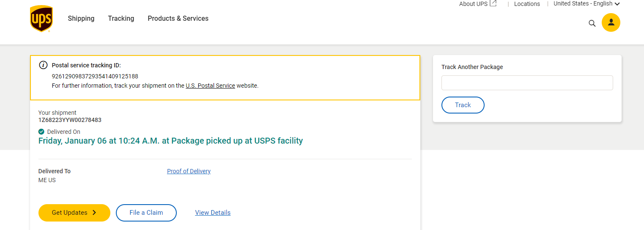
Task: Click the arrow on Get Updates button
Action: pyautogui.click(x=94, y=213)
